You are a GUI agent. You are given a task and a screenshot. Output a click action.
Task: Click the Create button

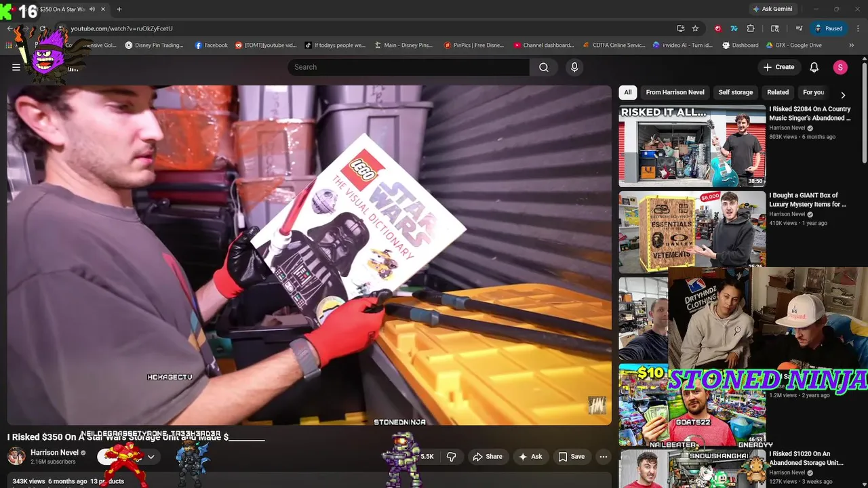[x=778, y=67]
